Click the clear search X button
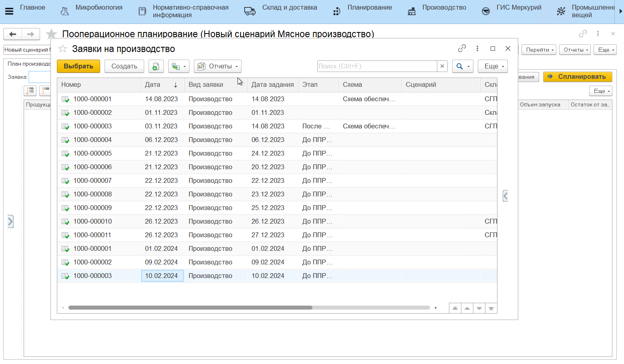Screen dimensions: 624x364 tap(442, 66)
